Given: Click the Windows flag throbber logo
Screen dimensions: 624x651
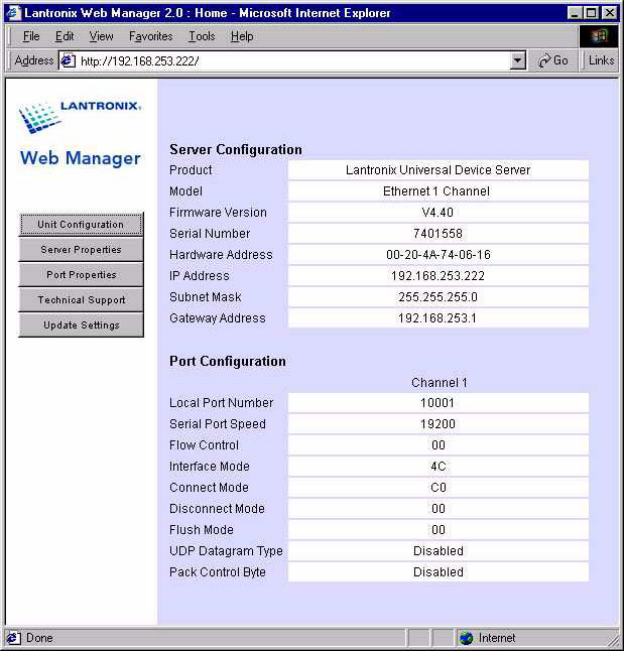Looking at the screenshot, I should coord(599,36).
